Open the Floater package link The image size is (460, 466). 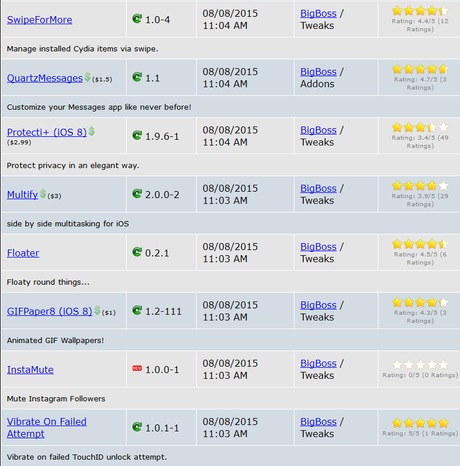pos(23,253)
